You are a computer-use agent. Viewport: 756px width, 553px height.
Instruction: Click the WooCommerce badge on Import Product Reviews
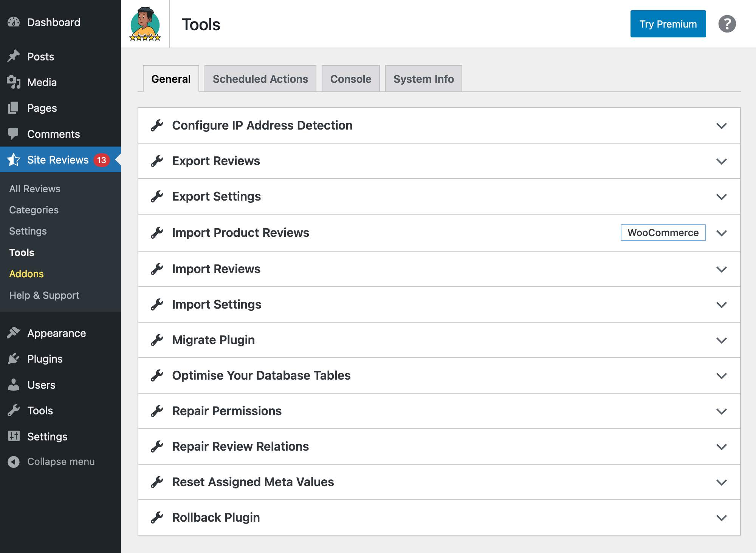coord(663,233)
